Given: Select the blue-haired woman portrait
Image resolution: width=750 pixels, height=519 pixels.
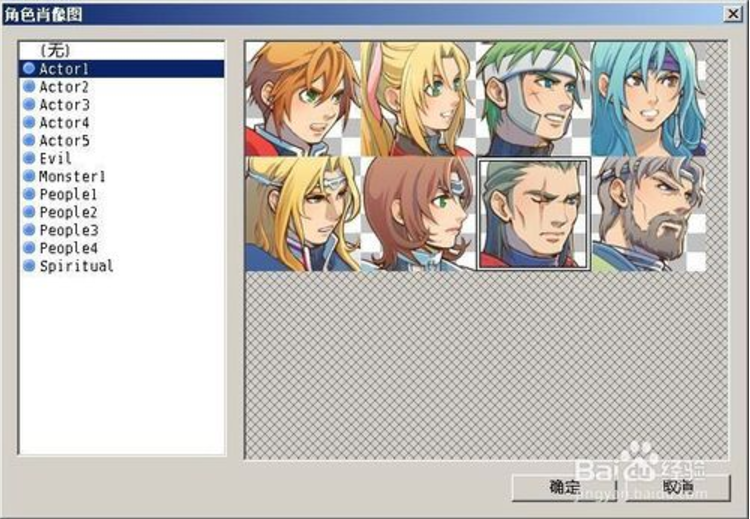Looking at the screenshot, I should (649, 99).
